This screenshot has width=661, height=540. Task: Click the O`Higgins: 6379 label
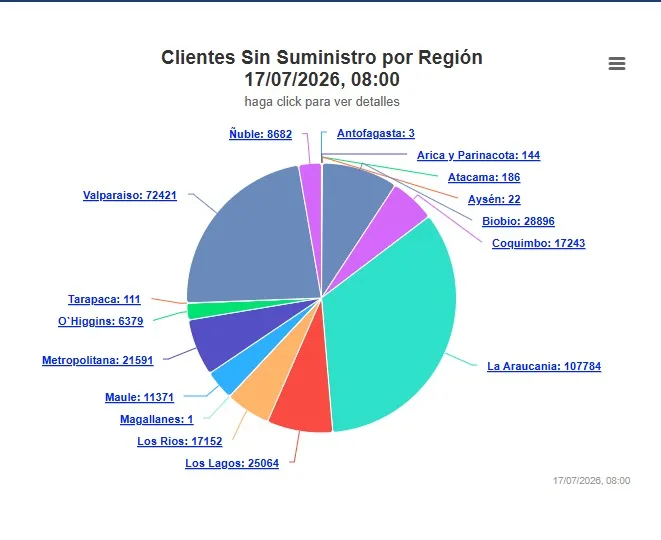[x=101, y=321]
